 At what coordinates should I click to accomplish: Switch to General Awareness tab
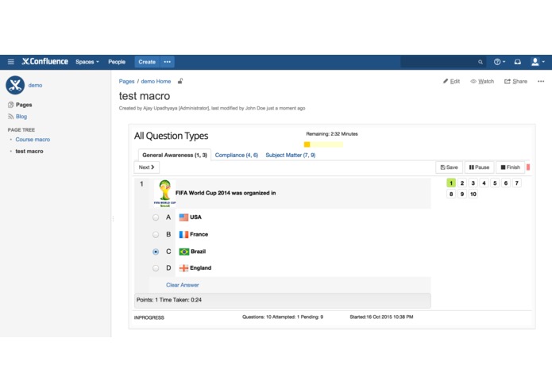[x=175, y=155]
